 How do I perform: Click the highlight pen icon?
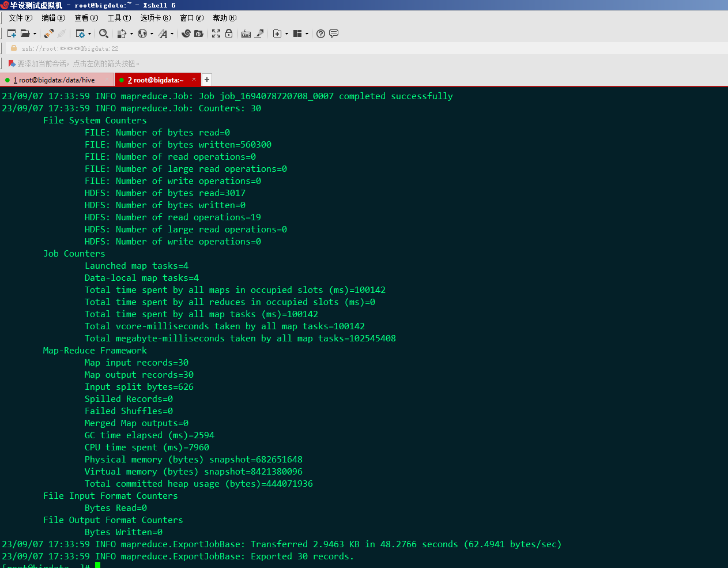[259, 33]
